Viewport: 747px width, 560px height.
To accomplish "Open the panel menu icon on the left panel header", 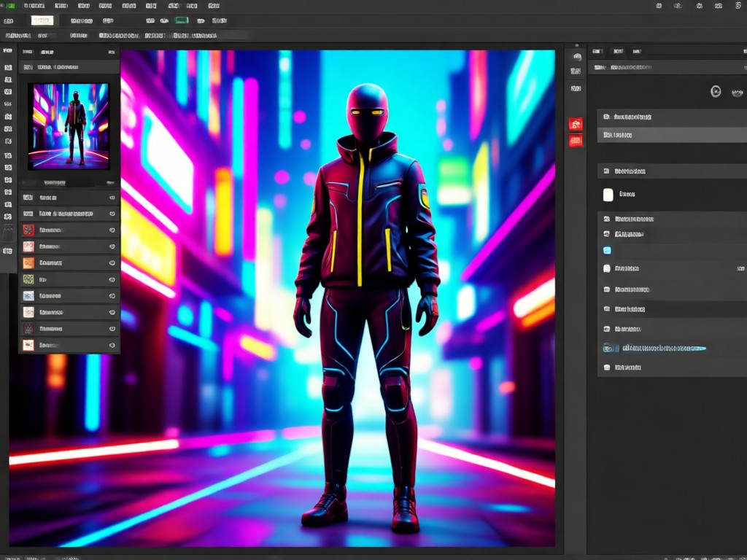I will coord(111,52).
